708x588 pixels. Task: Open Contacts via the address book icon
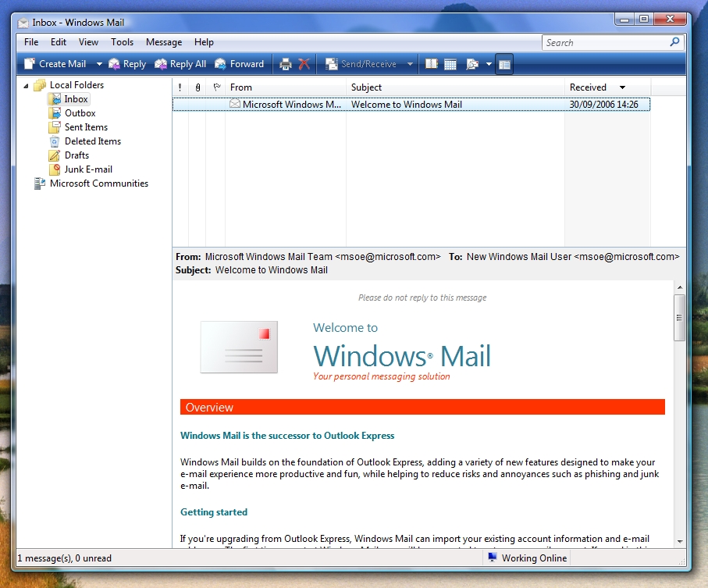432,64
